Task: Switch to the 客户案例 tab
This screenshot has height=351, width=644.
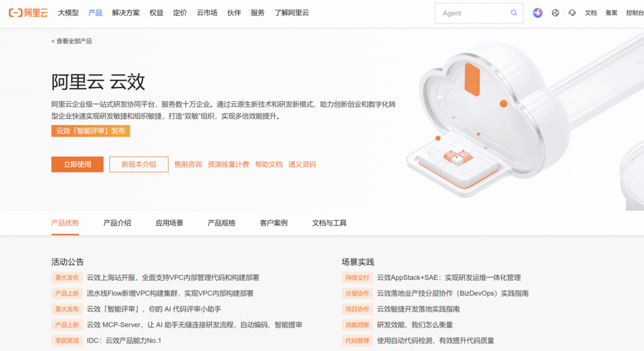Action: coord(274,223)
